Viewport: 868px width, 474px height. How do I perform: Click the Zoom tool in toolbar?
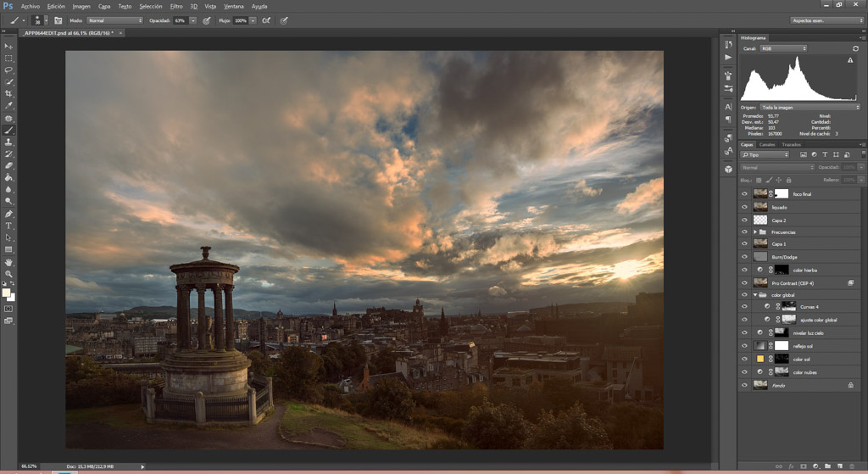8,274
